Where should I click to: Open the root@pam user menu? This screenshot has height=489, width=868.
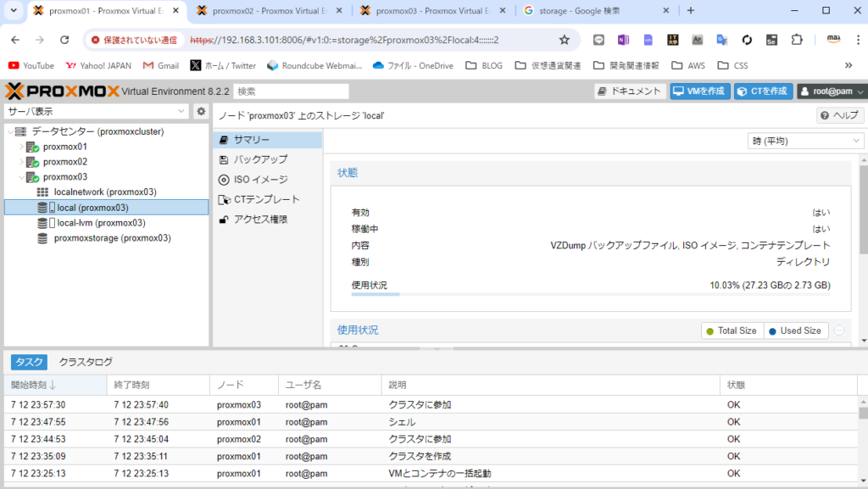click(x=831, y=92)
